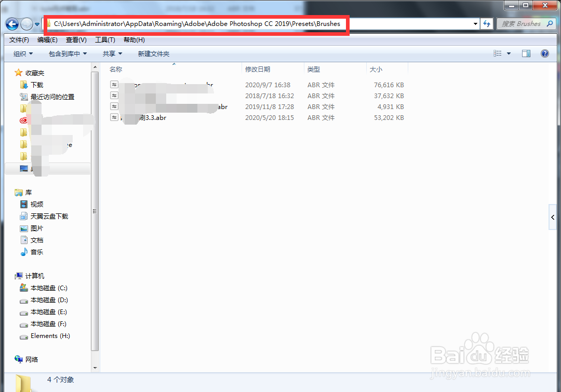This screenshot has height=392, width=561.
Task: Expand the address bar dropdown arrow
Action: [475, 24]
